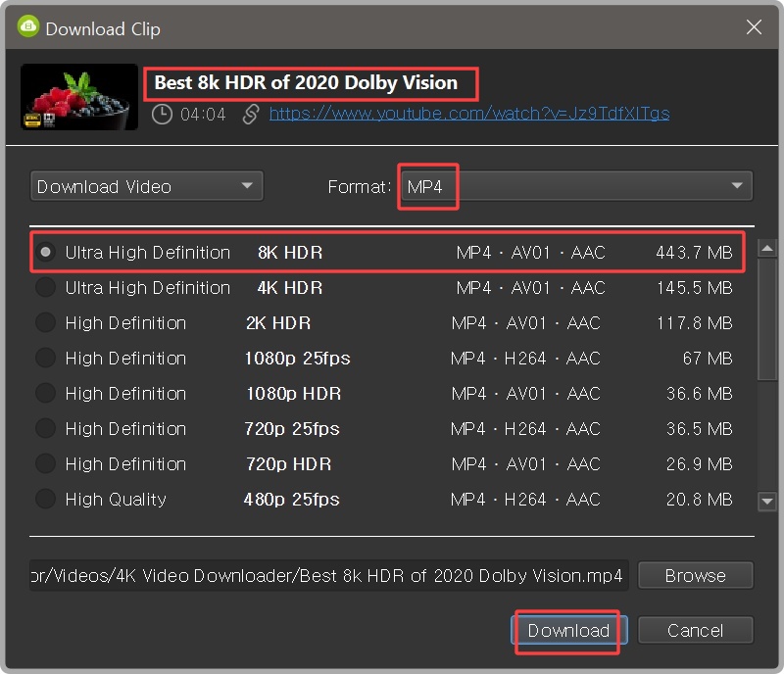
Task: Click the Browse button
Action: coord(696,575)
